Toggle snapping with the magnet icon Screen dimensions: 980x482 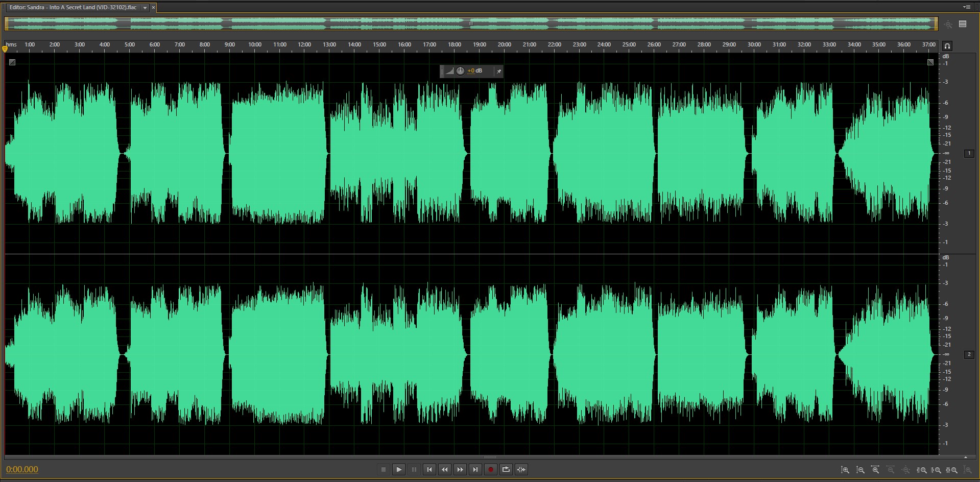click(947, 45)
